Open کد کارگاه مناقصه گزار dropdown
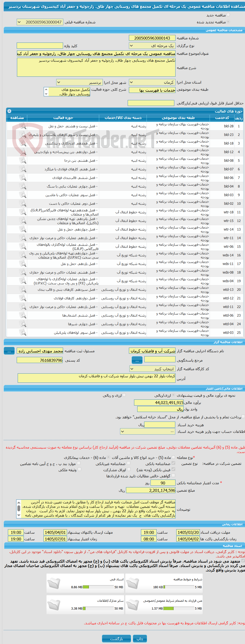Image resolution: width=245 pixels, height=644 pixels. point(152,369)
